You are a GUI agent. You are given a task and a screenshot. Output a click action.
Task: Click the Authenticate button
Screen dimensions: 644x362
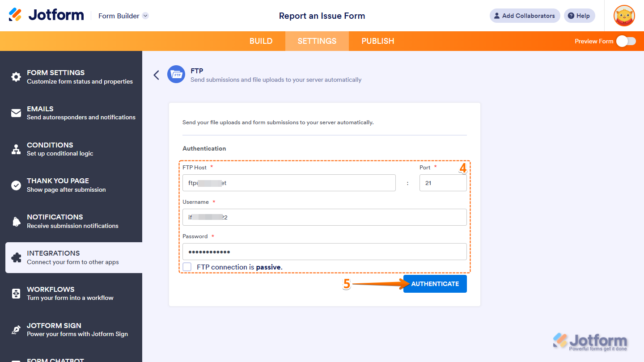click(x=434, y=284)
